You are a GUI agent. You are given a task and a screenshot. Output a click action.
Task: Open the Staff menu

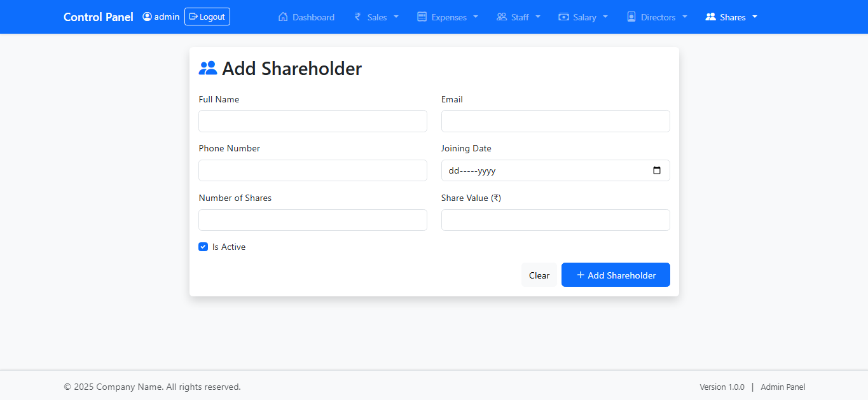519,17
